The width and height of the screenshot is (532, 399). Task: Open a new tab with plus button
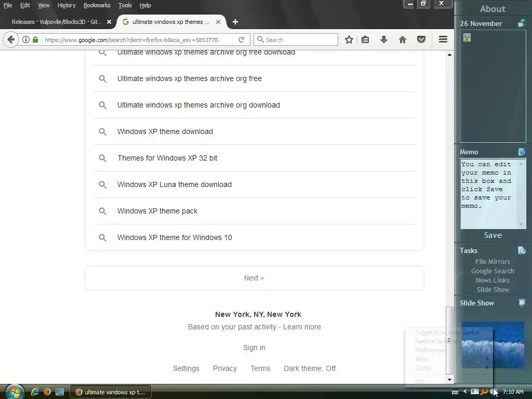point(235,22)
